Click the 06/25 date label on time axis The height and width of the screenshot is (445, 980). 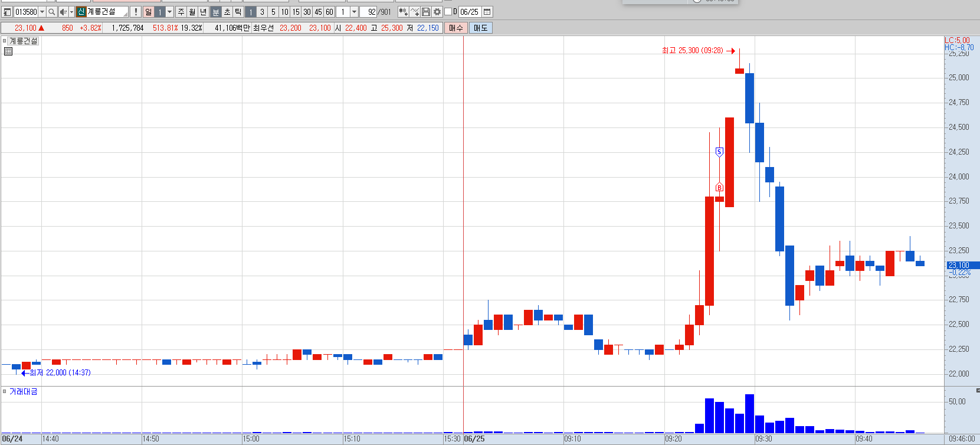pyautogui.click(x=474, y=439)
